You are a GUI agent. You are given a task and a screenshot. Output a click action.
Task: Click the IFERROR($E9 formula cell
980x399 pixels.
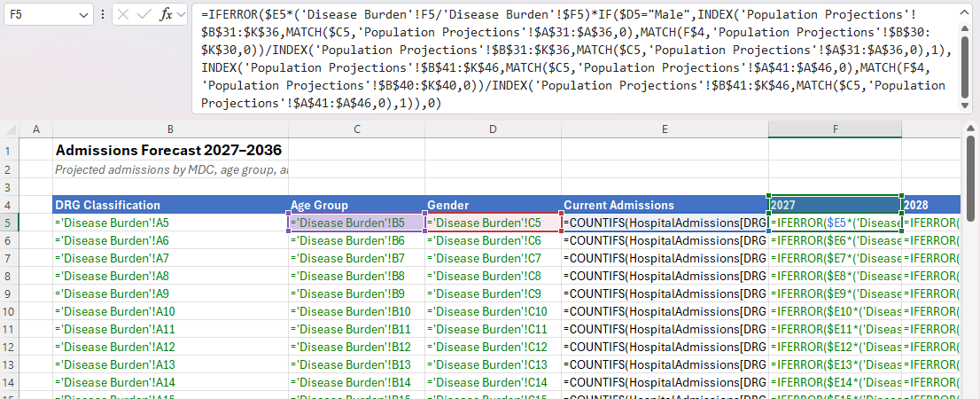(835, 294)
